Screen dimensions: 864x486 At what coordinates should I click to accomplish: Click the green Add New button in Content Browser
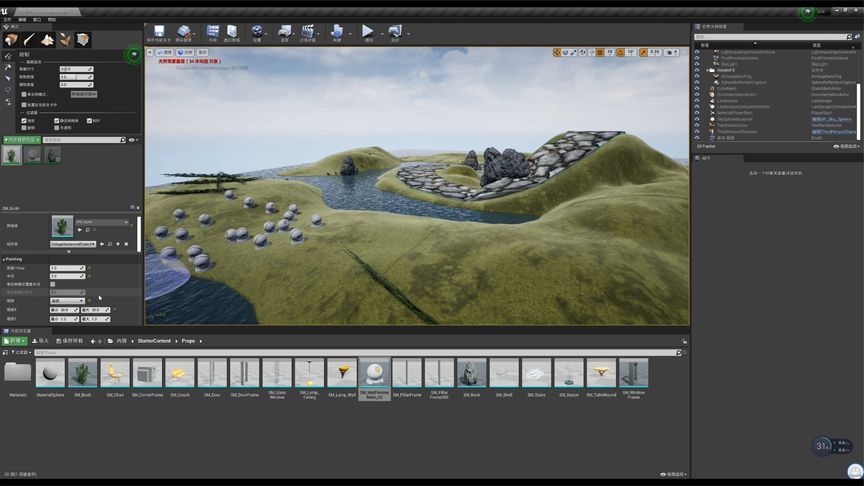click(x=15, y=341)
